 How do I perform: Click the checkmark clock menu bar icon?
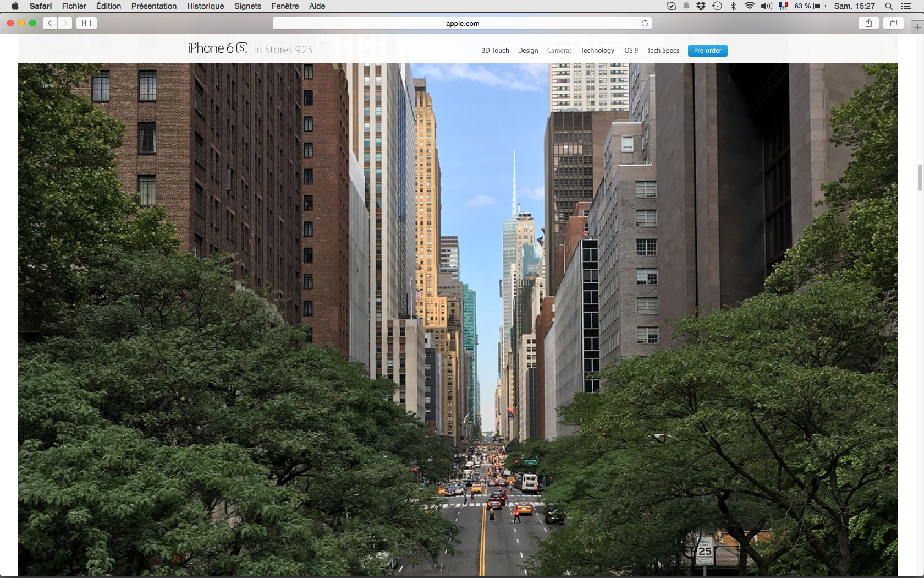[x=672, y=6]
